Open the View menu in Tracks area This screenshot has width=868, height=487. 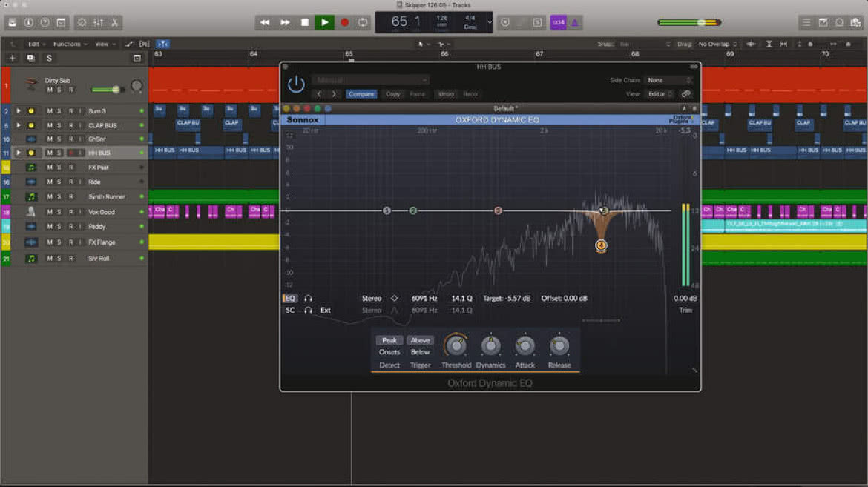105,44
